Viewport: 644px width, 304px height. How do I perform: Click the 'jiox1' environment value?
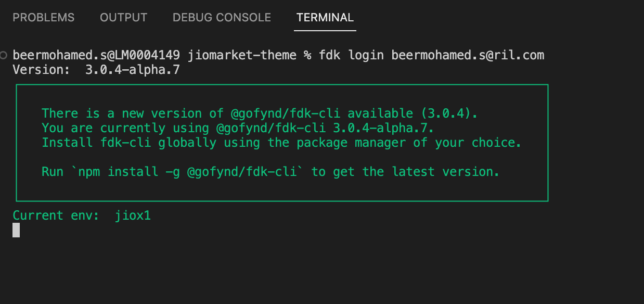133,215
